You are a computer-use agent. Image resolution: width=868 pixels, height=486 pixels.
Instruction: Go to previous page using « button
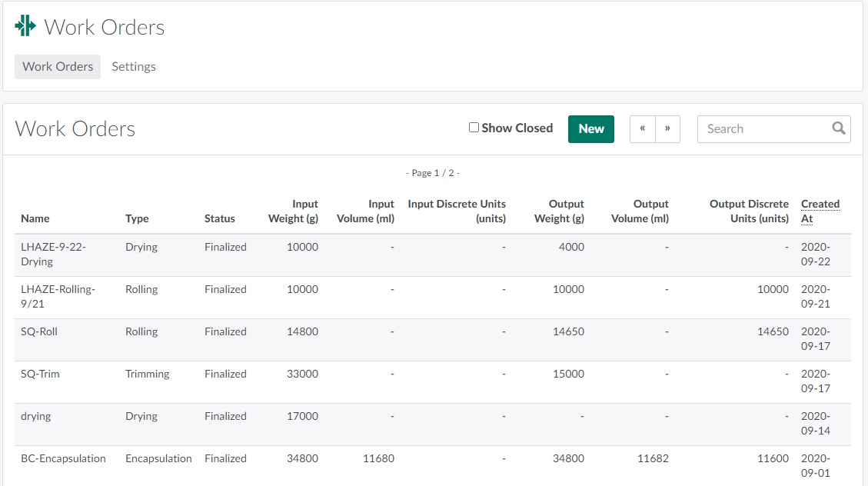coord(642,129)
